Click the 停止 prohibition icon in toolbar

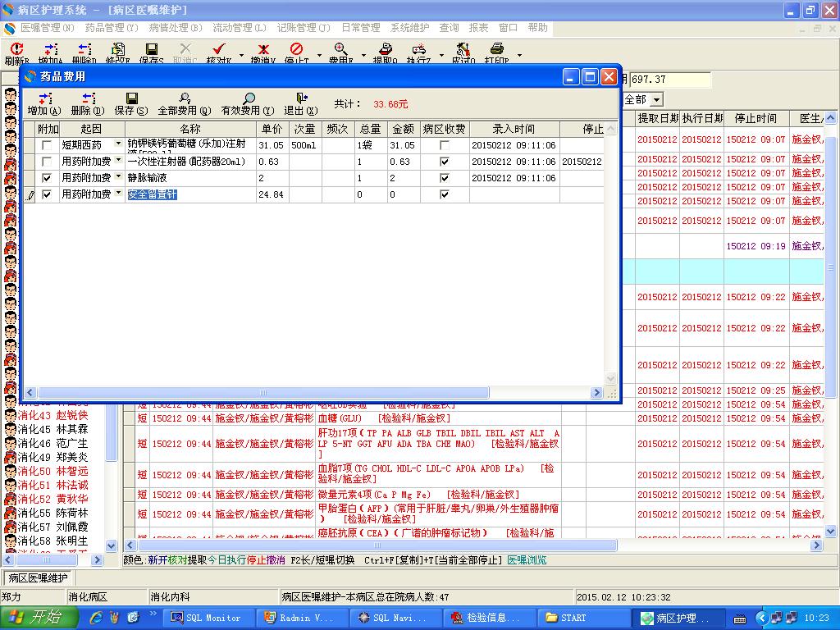(x=296, y=49)
